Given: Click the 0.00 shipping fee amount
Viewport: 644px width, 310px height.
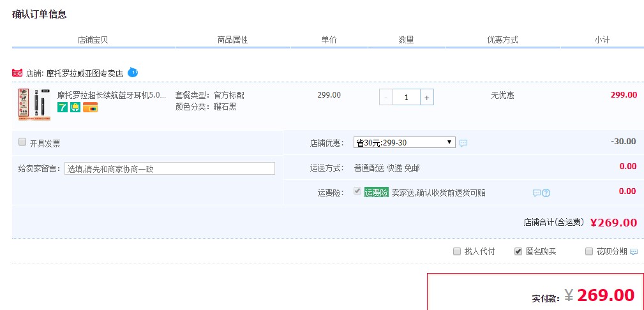Looking at the screenshot, I should (x=628, y=166).
